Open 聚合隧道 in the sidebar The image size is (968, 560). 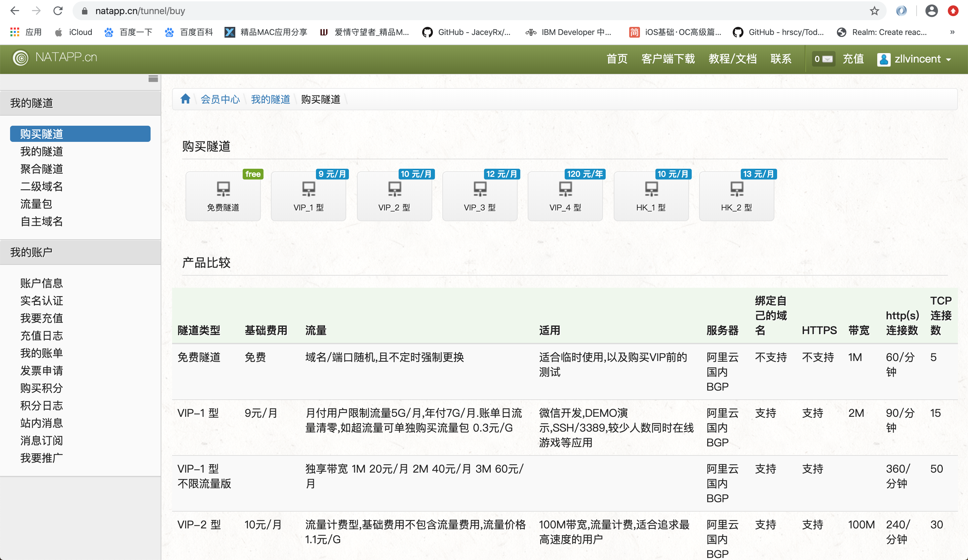41,169
